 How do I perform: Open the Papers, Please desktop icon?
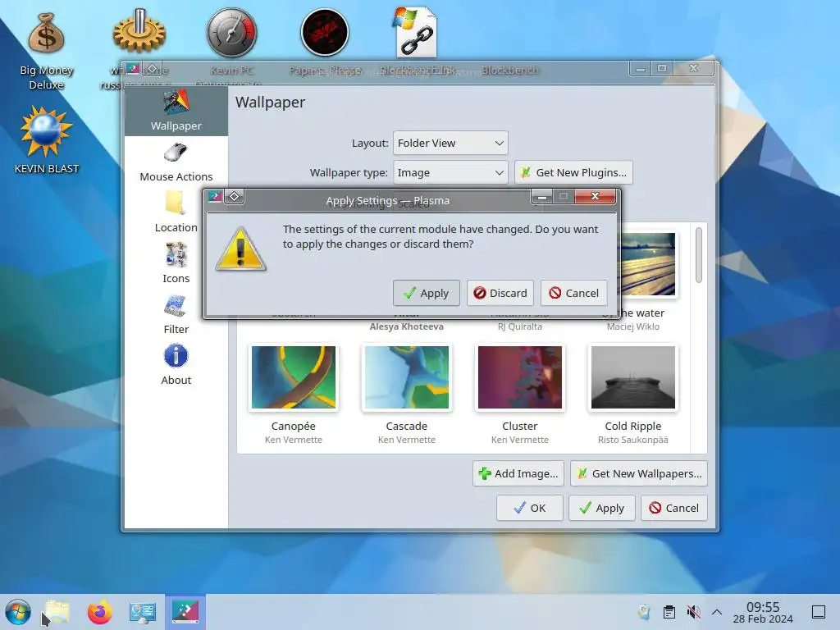(325, 33)
